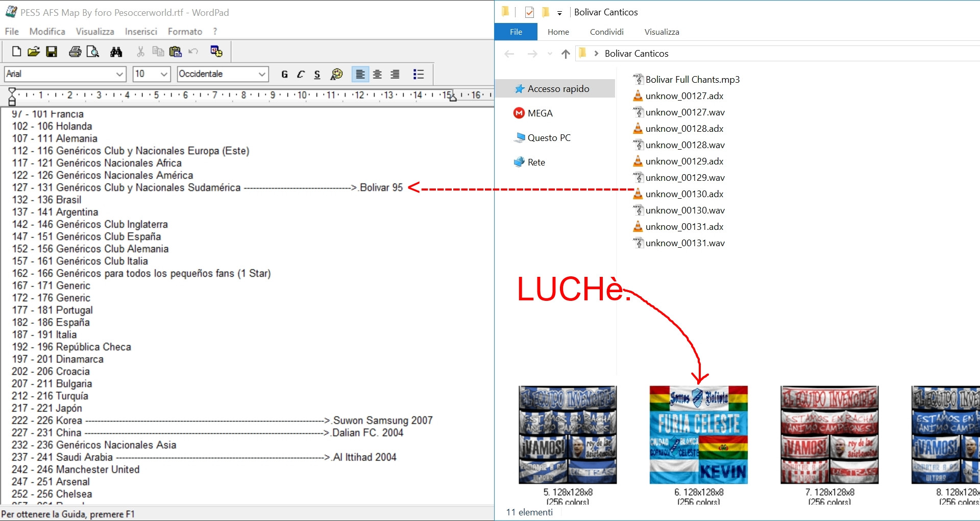Open the font size 10 dropdown
This screenshot has height=521, width=980.
coord(164,74)
